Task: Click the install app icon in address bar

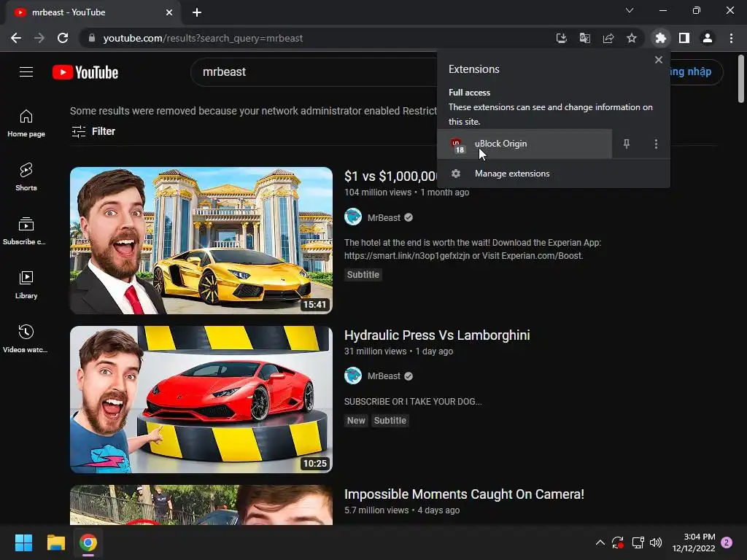Action: [561, 38]
